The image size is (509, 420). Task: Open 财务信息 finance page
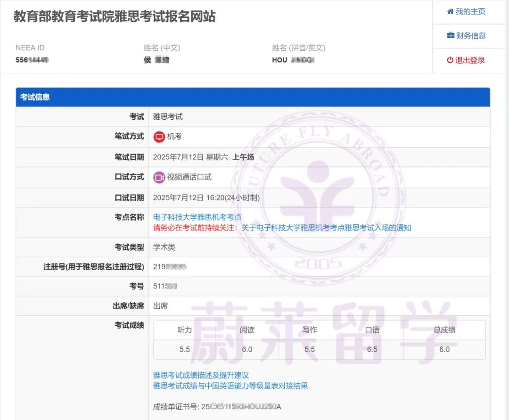[466, 36]
